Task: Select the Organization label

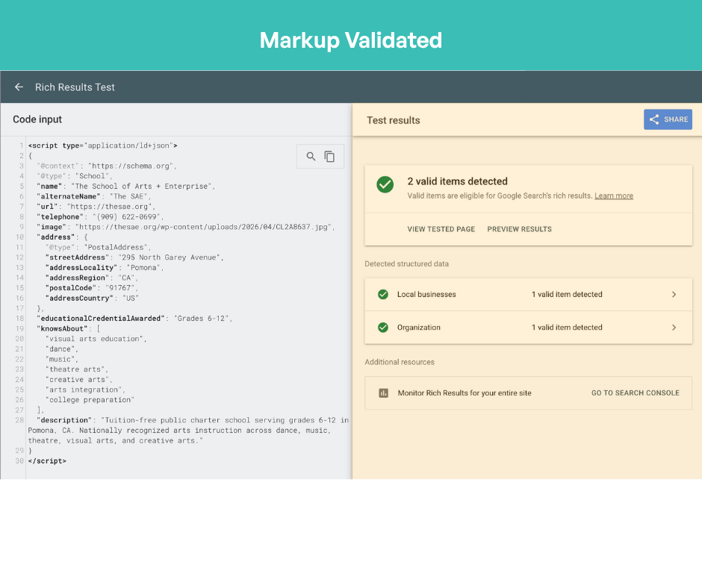Action: (x=419, y=328)
